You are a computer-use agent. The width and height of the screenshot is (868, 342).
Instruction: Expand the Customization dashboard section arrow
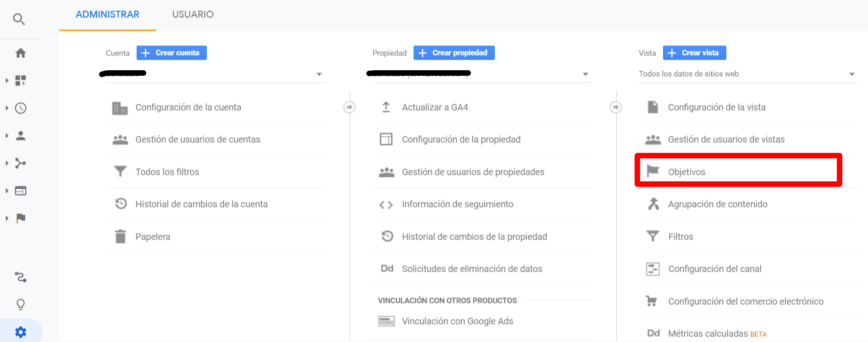tap(7, 81)
